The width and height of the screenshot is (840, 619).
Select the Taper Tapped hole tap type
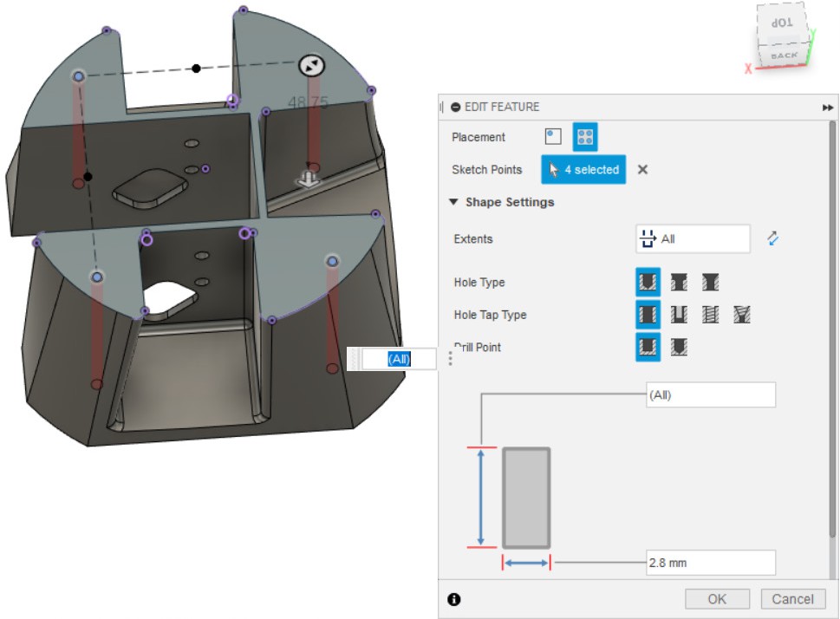(742, 315)
